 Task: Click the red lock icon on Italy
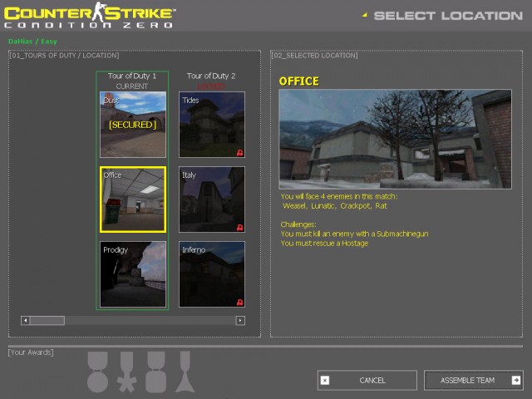coord(240,227)
